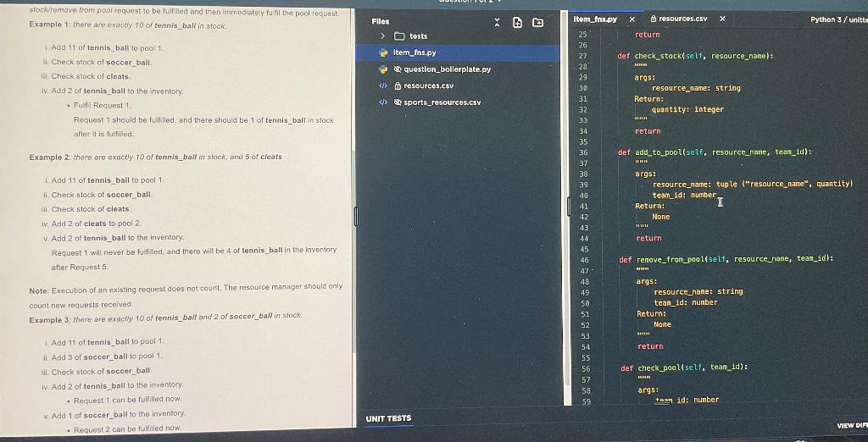The height and width of the screenshot is (442, 868).
Task: Click the 'Example 3:' heading in description
Action: pos(50,320)
